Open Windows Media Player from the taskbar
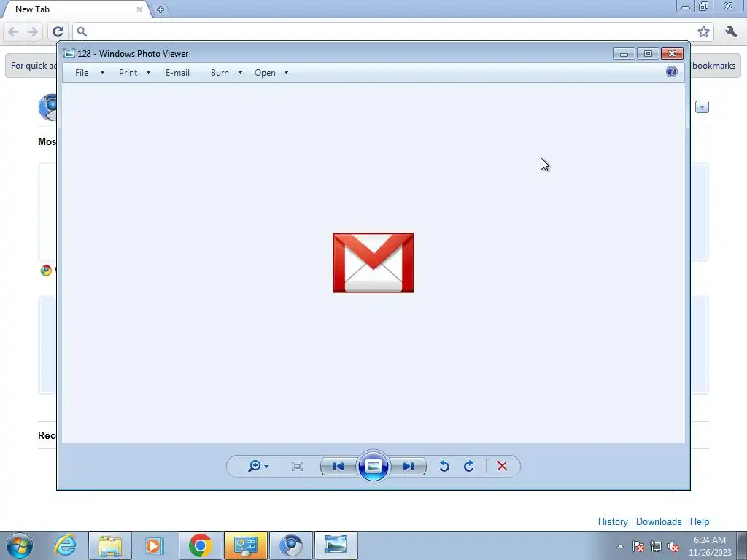 155,545
